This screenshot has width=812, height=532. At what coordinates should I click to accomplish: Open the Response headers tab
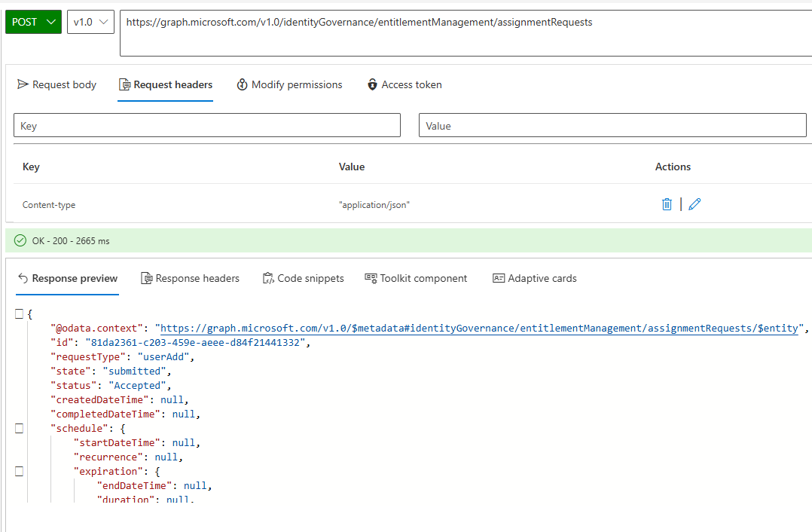[190, 278]
